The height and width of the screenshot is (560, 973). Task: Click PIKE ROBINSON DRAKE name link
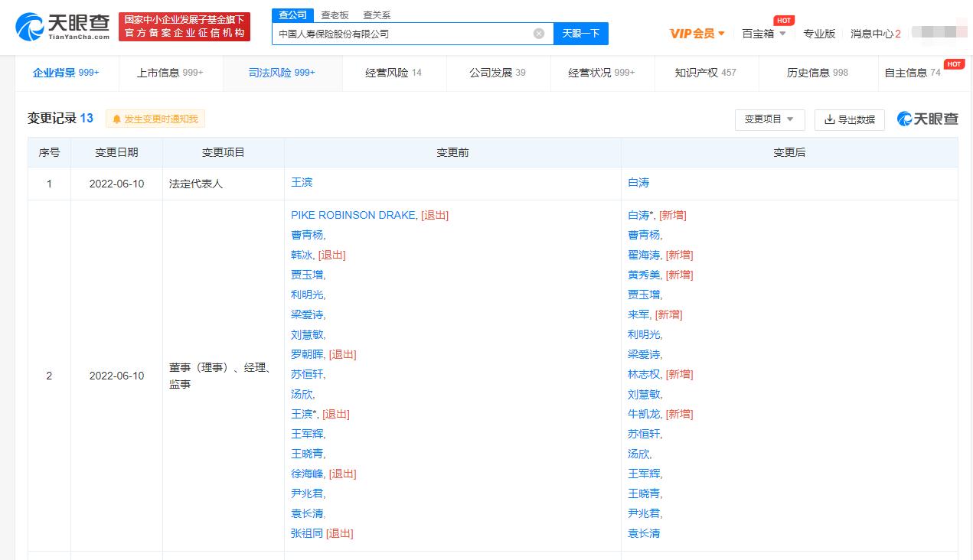click(353, 215)
